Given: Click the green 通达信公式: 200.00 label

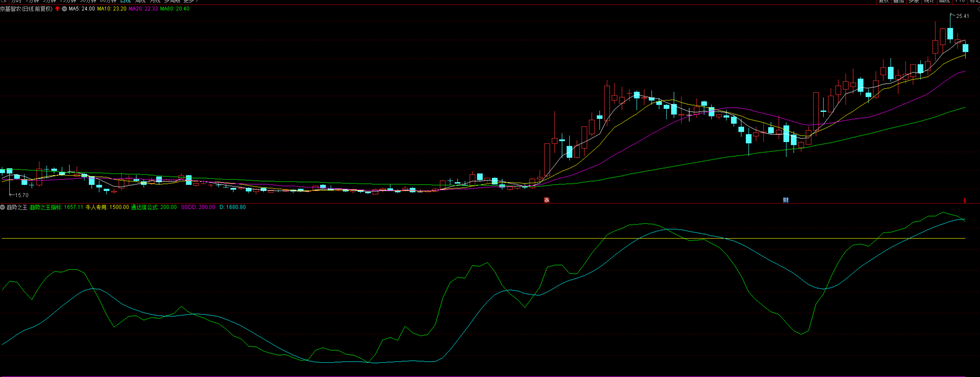Looking at the screenshot, I should point(154,207).
